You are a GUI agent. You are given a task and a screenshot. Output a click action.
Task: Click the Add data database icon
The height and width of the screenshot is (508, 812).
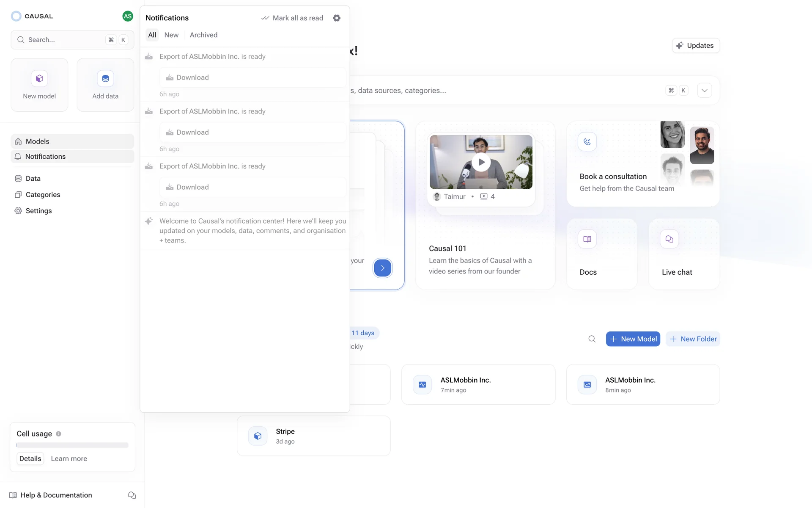(105, 78)
